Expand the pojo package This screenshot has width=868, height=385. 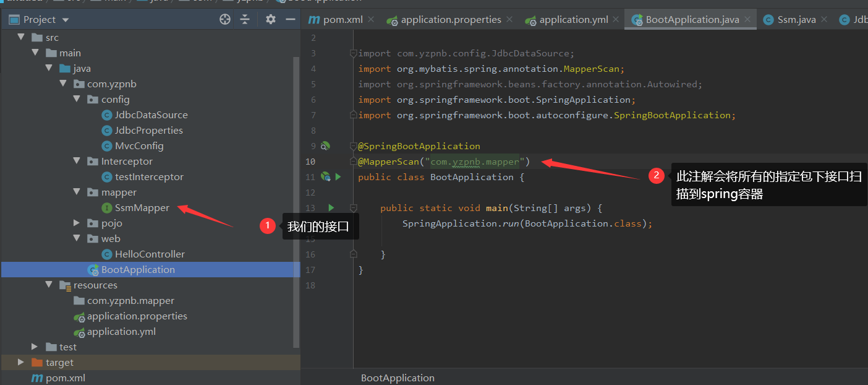[x=77, y=223]
